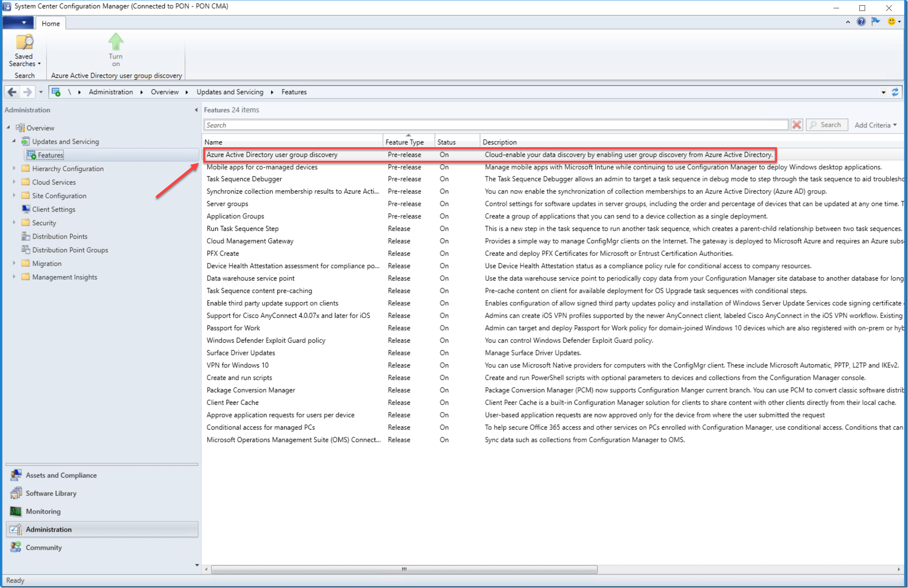Expand the Security folder node
This screenshot has width=908, height=588.
click(14, 222)
